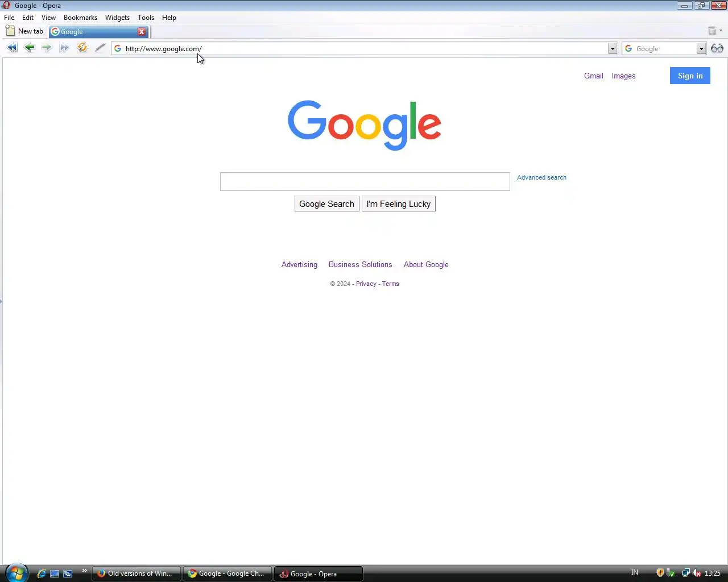Go forward with the green right arrow

click(x=47, y=48)
